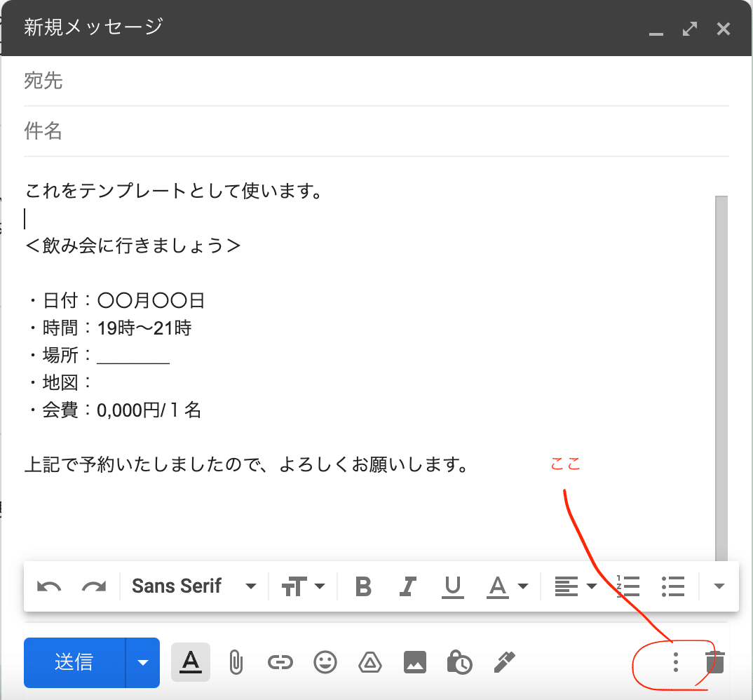Insert files using Google Drive

(369, 663)
